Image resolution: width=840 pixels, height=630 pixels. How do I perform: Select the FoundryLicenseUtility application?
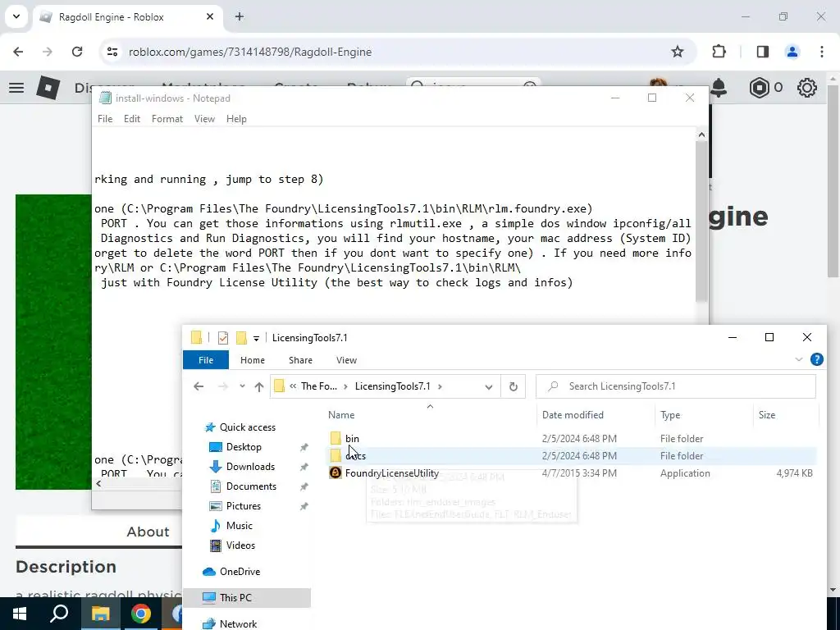tap(391, 473)
